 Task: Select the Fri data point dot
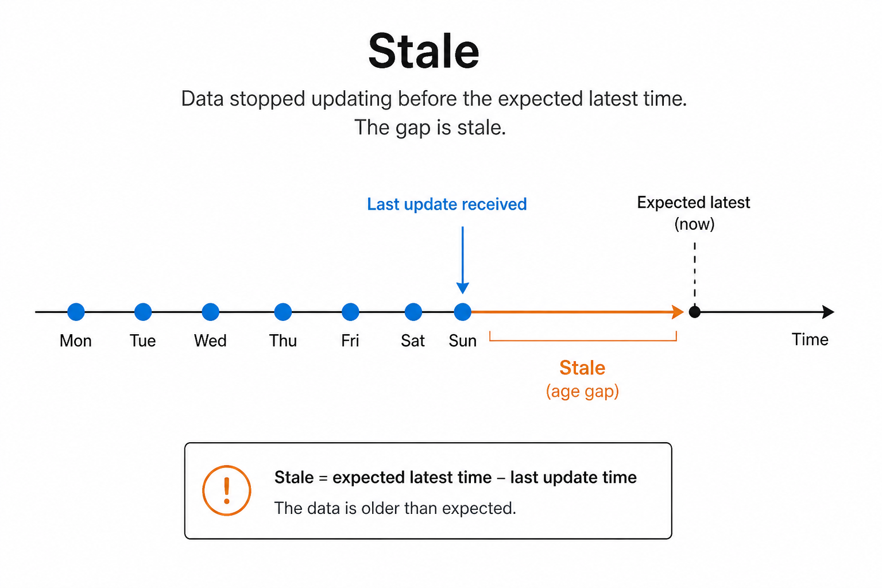pos(350,312)
